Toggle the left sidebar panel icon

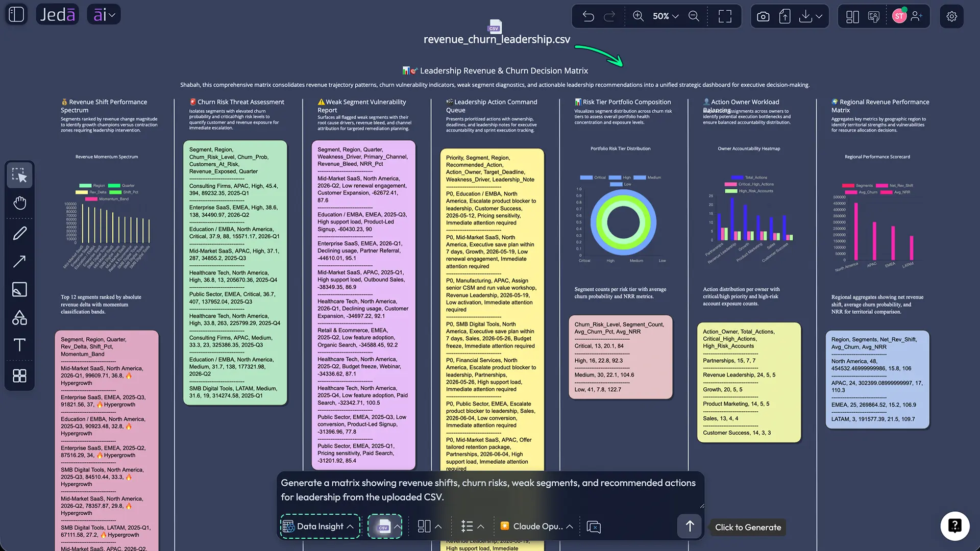point(16,15)
